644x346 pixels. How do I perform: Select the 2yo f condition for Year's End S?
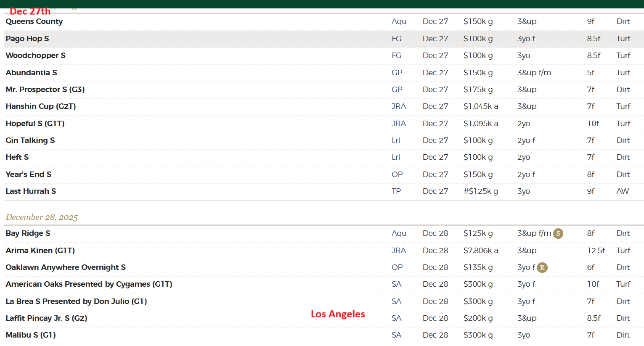[526, 174]
